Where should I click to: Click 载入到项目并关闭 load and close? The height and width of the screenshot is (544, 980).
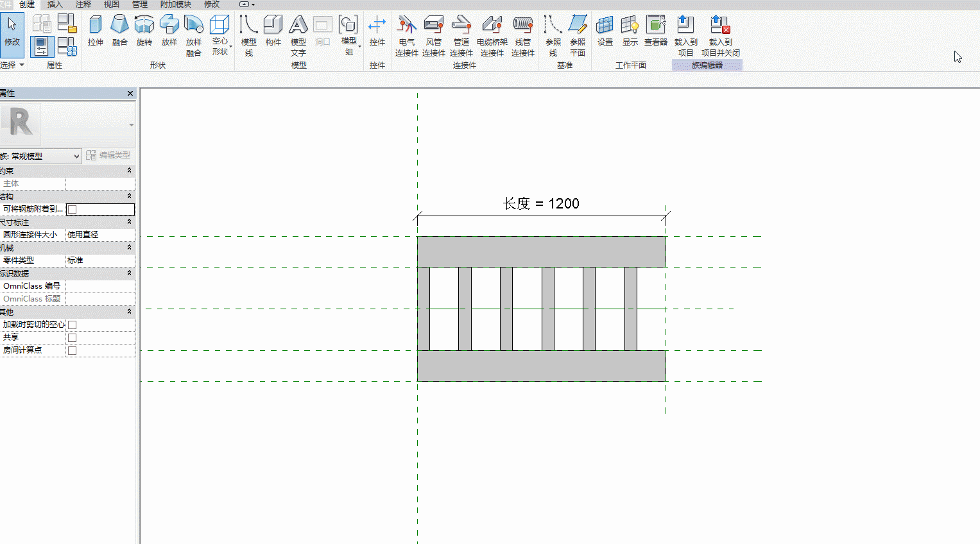click(721, 35)
